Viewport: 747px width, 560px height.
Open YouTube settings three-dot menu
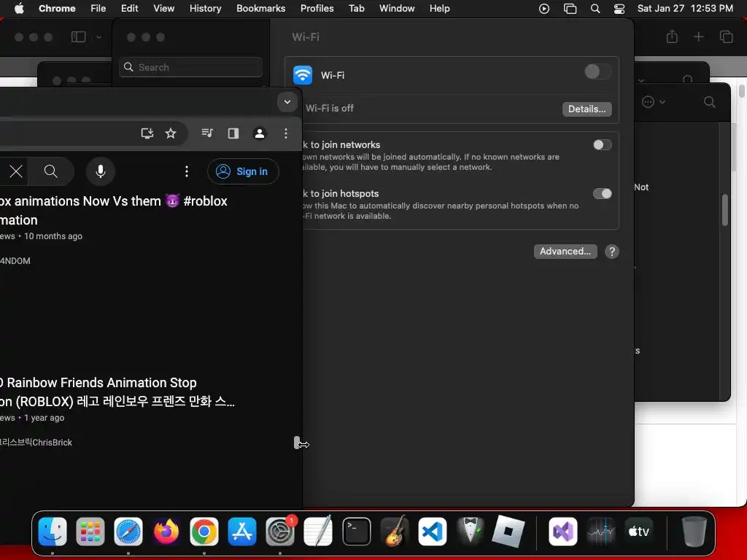(x=187, y=171)
